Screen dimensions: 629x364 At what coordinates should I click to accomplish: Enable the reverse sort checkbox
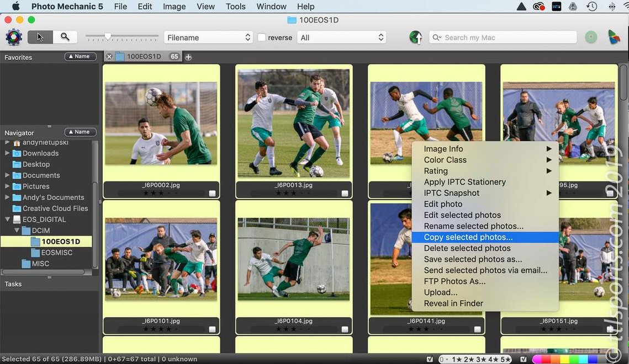point(262,38)
